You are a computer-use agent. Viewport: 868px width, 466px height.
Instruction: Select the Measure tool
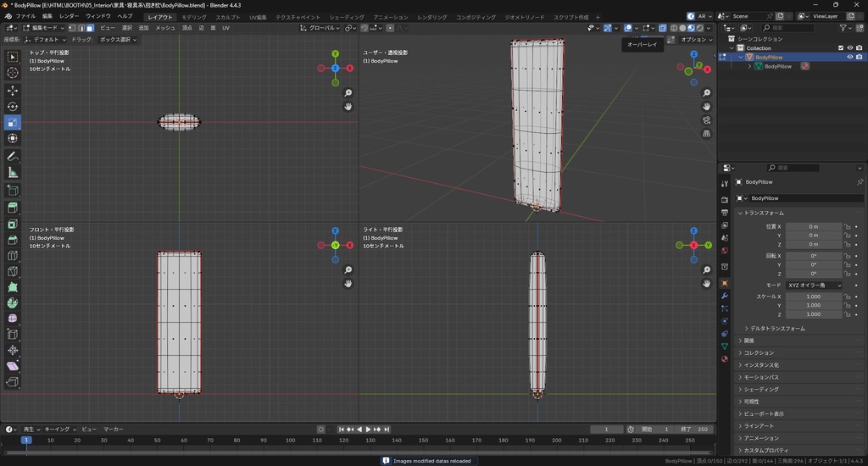pos(13,173)
